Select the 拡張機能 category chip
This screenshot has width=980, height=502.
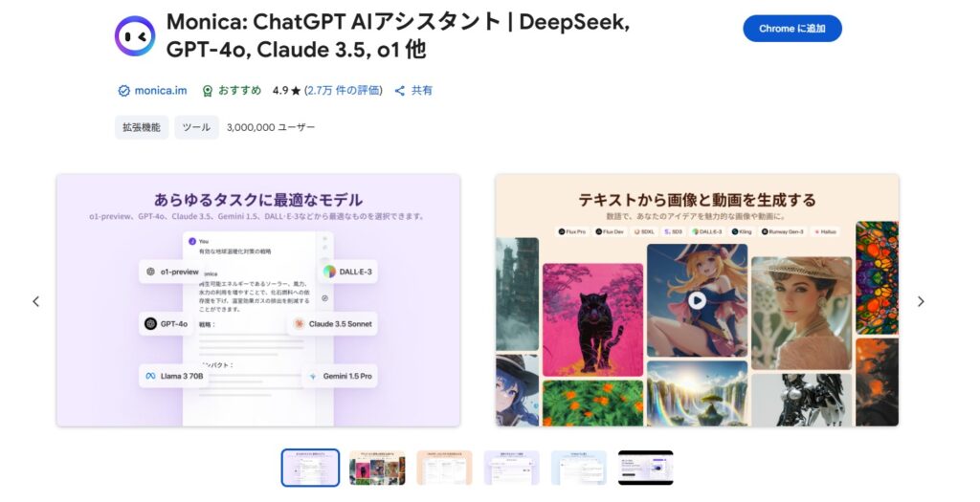tap(142, 127)
